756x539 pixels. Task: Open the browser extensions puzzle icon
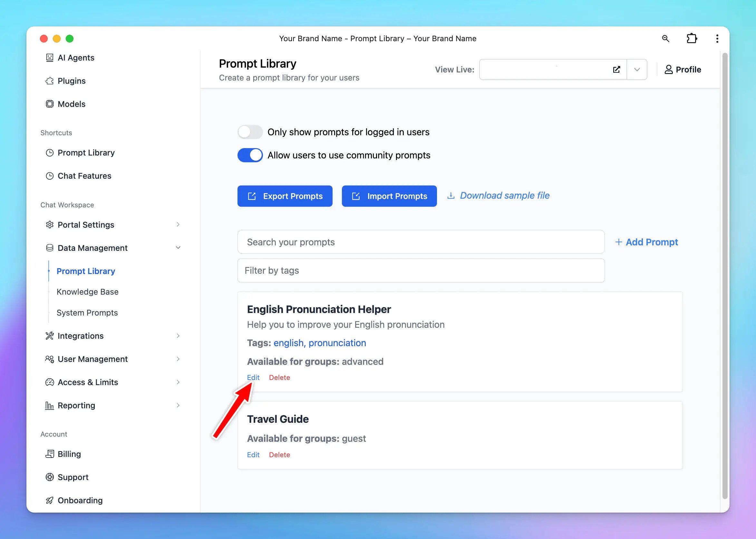pyautogui.click(x=692, y=39)
